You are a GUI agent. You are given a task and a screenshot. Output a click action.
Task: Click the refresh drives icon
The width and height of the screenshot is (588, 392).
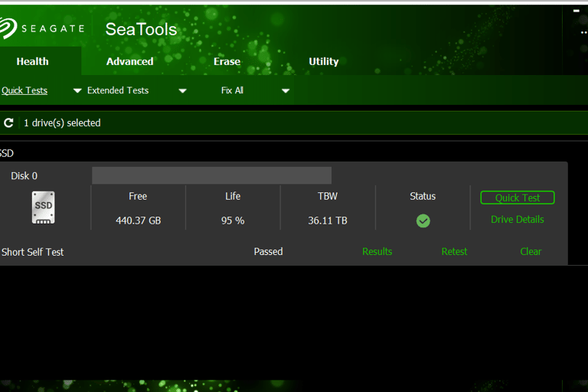8,122
